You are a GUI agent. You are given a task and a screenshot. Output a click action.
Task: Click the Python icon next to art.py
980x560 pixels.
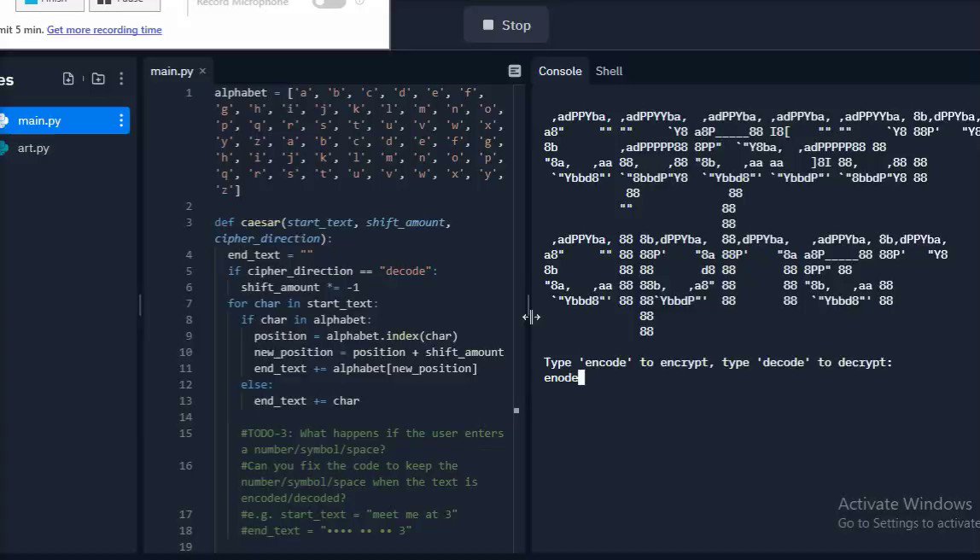(3, 149)
